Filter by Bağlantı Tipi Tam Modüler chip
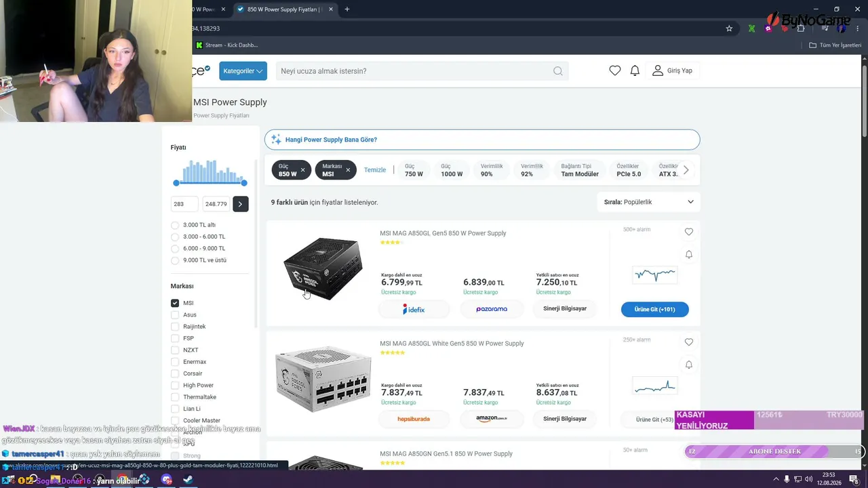Image resolution: width=868 pixels, height=488 pixels. (580, 170)
